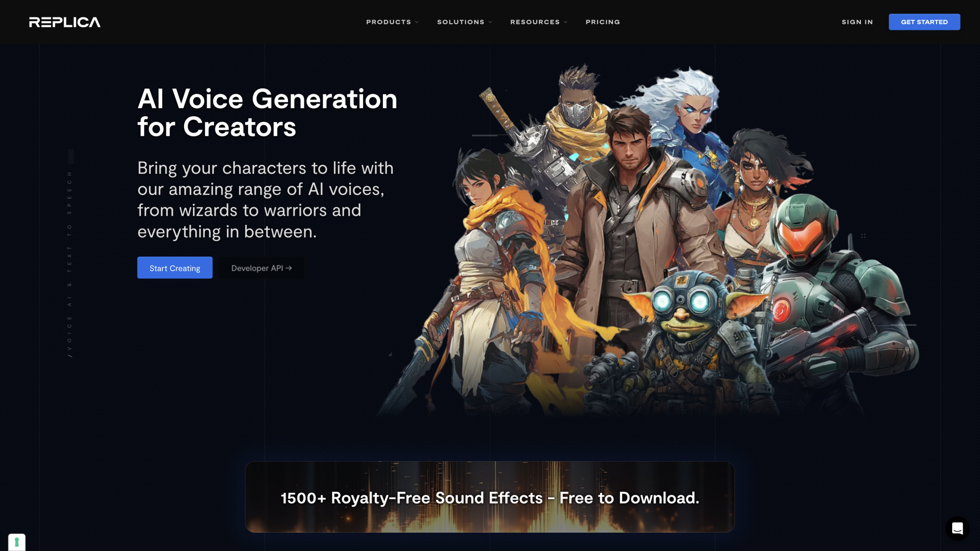Expand the Products dropdown menu

392,22
